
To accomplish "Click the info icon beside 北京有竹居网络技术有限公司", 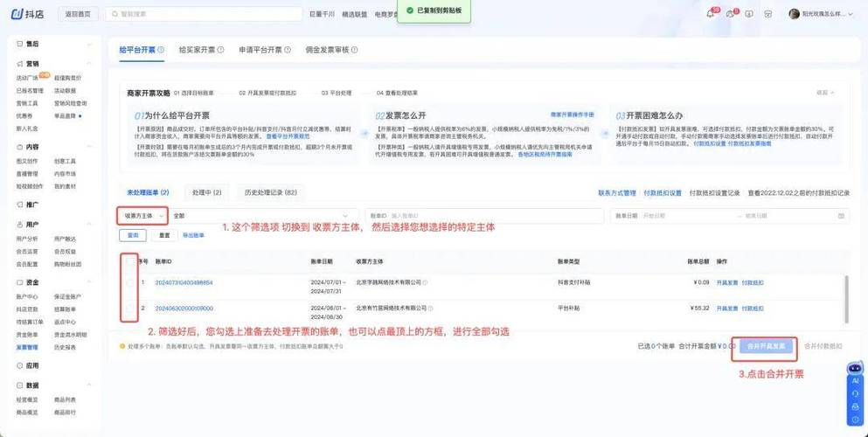I will pyautogui.click(x=431, y=309).
